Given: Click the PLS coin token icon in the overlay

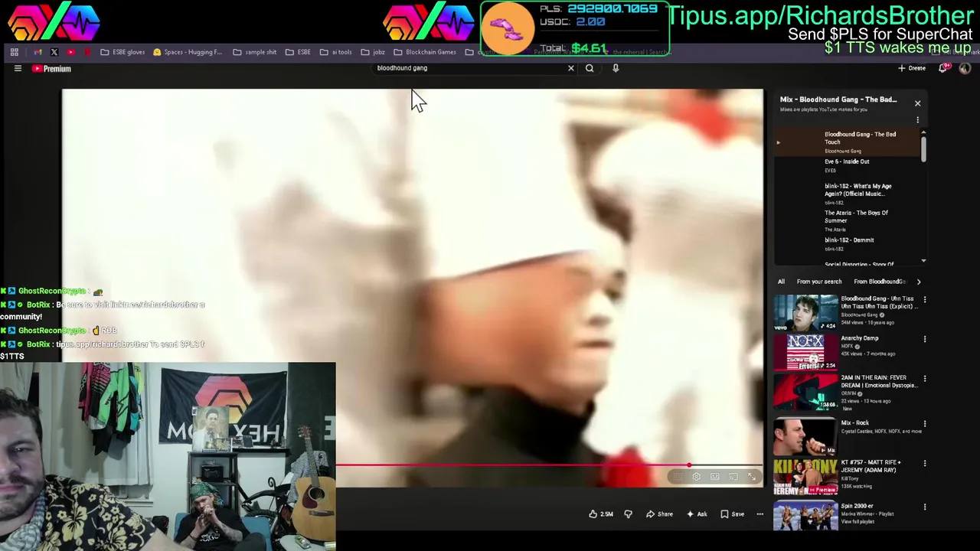Looking at the screenshot, I should (507, 28).
